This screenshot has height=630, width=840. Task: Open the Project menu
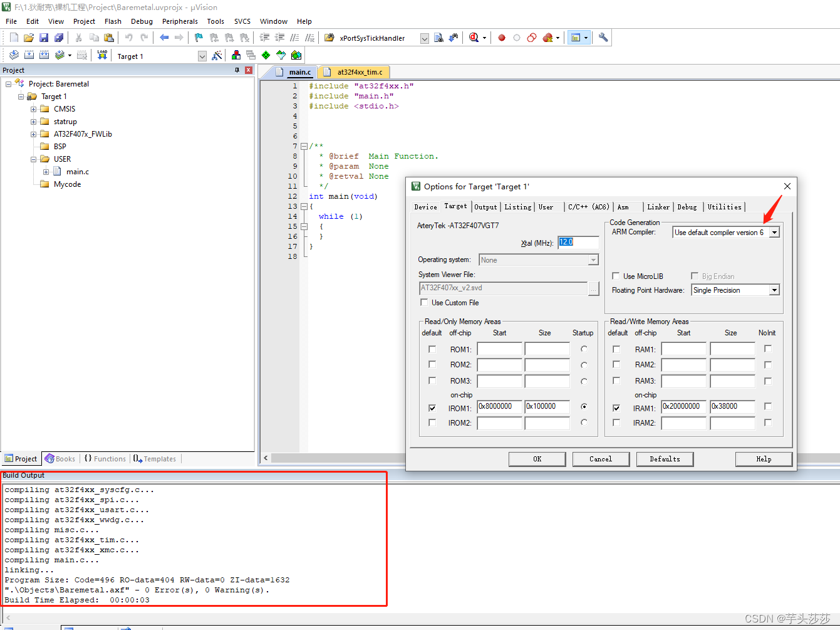click(84, 21)
